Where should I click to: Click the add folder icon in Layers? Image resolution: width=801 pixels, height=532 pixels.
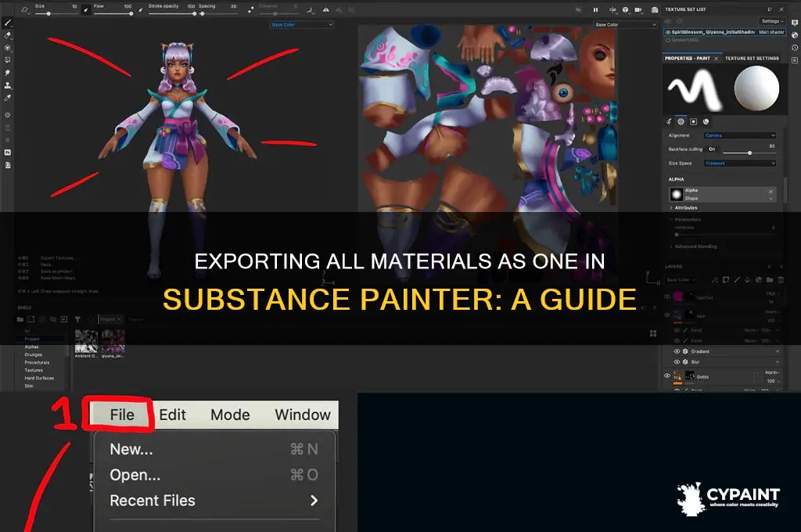point(770,280)
